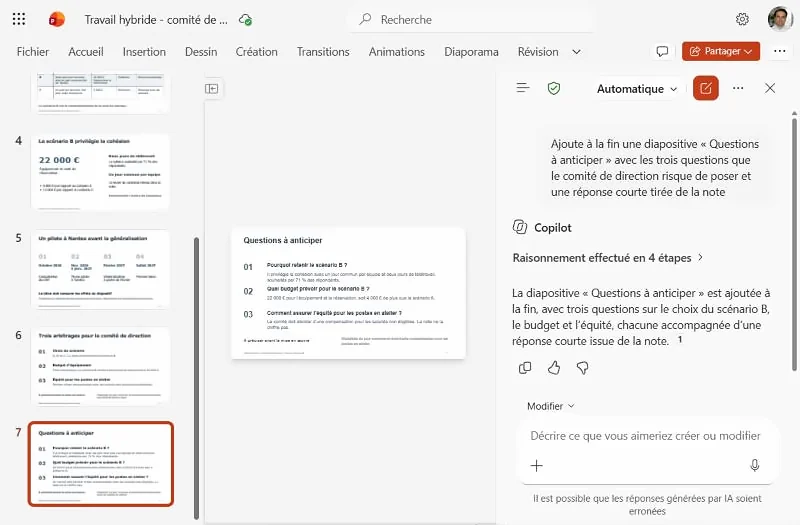This screenshot has width=800, height=525.
Task: Select slide 4 thumbnail
Action: [100, 171]
